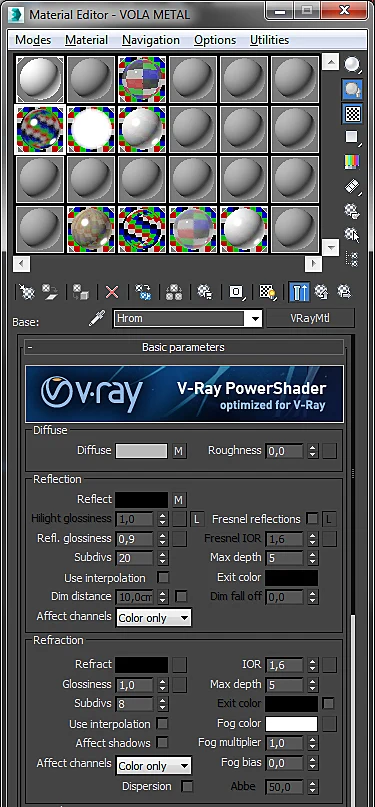Click Go Forward to Sibling icon

(344, 292)
